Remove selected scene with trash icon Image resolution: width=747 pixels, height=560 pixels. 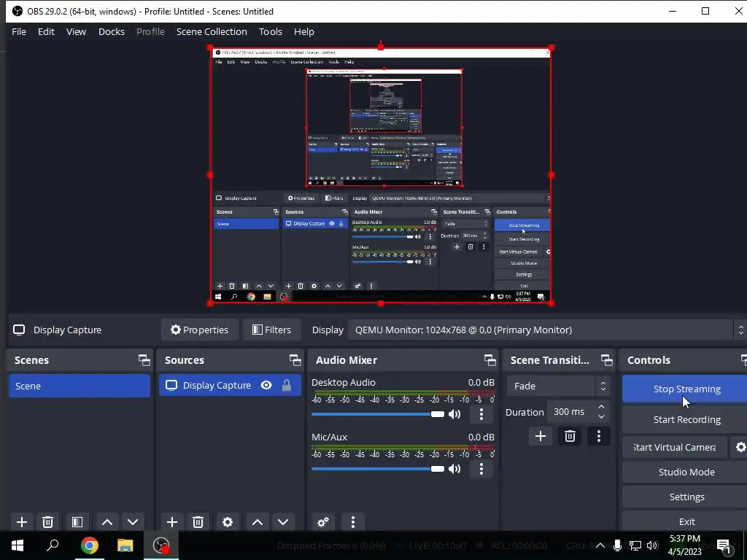(x=47, y=522)
